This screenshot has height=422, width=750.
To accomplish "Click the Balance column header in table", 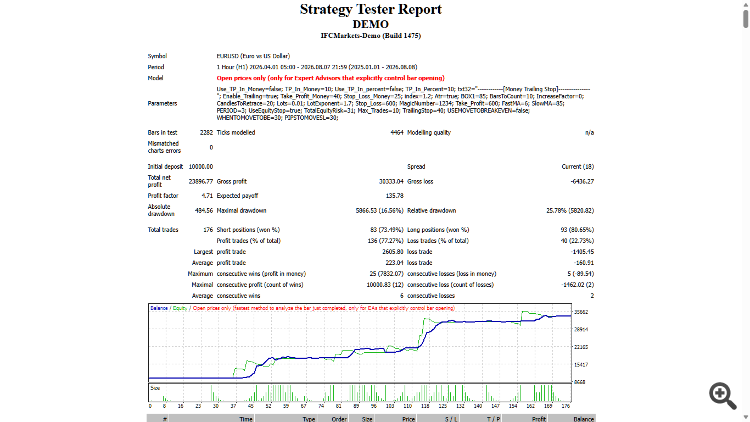I will [584, 419].
